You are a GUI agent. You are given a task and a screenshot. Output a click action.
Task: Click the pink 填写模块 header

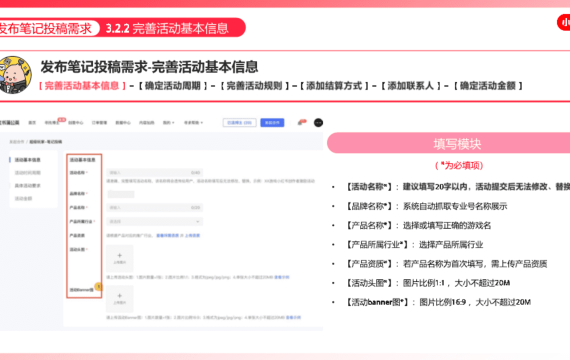(449, 144)
